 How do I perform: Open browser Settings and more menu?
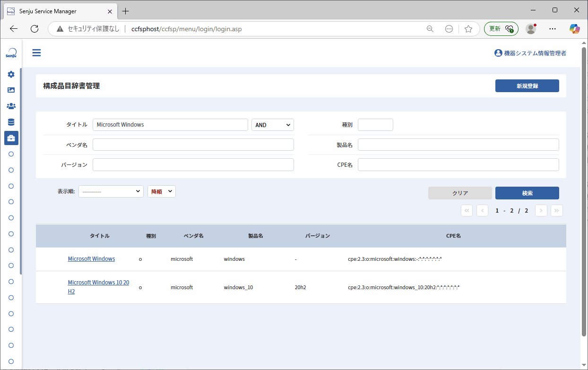point(553,29)
